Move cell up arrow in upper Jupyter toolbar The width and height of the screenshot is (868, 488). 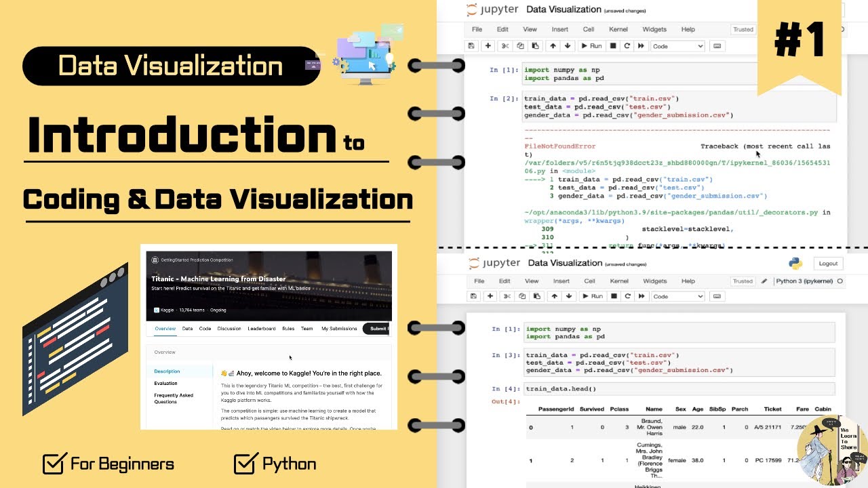point(553,46)
